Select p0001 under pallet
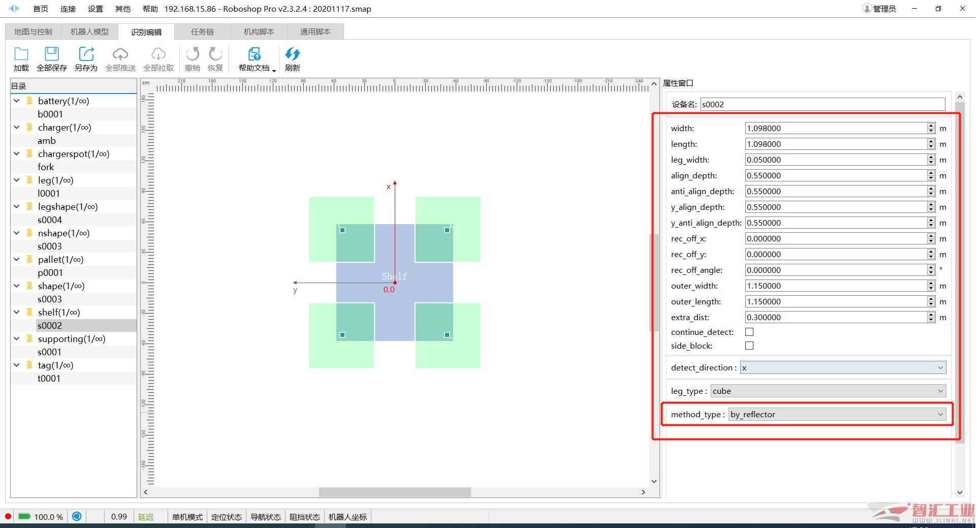 click(50, 272)
